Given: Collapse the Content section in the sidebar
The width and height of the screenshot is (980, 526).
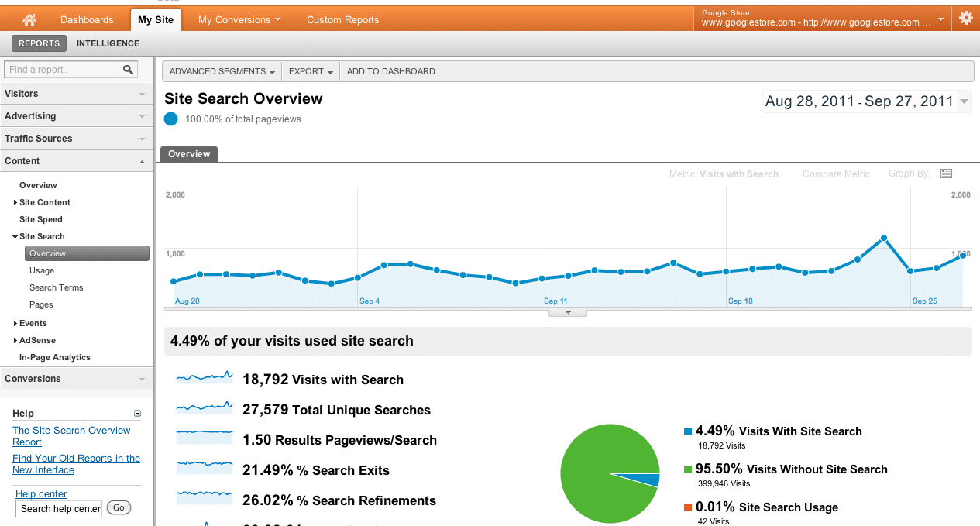Looking at the screenshot, I should point(143,160).
